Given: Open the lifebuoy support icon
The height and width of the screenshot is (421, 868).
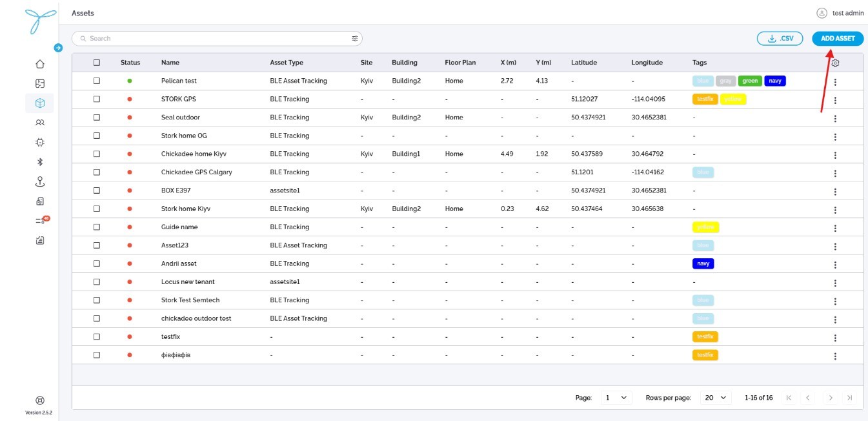Looking at the screenshot, I should pyautogui.click(x=40, y=400).
